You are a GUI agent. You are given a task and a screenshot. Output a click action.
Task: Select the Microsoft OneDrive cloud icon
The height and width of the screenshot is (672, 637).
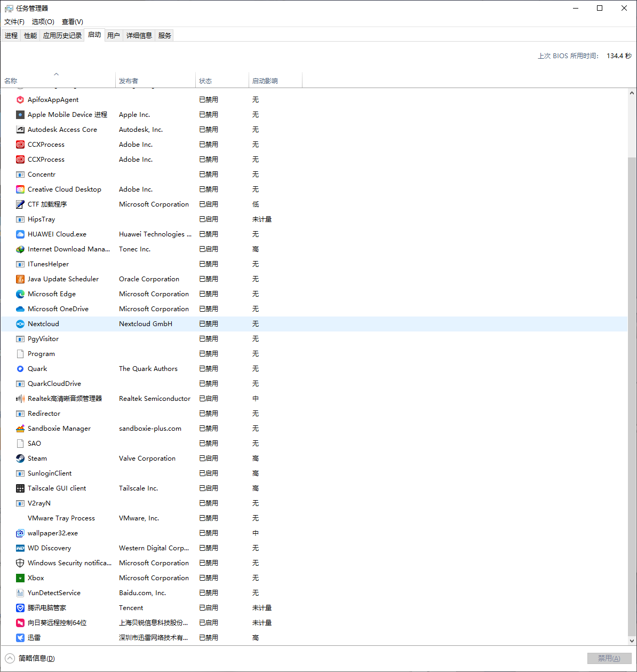pos(20,309)
